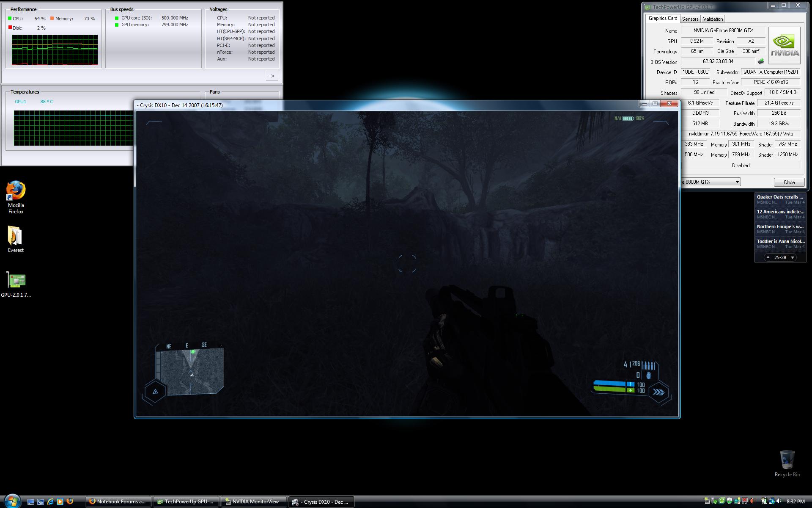This screenshot has width=812, height=508.
Task: Click the network connection tray icon
Action: coord(772,501)
